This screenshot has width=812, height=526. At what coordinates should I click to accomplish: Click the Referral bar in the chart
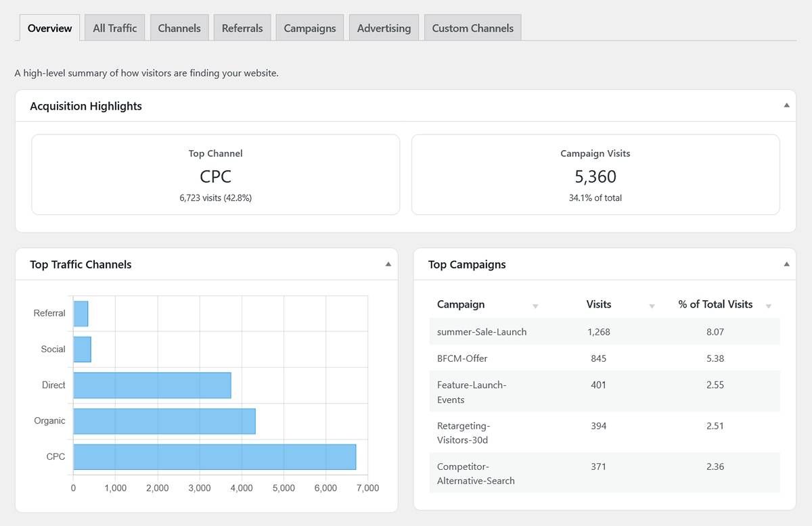81,313
